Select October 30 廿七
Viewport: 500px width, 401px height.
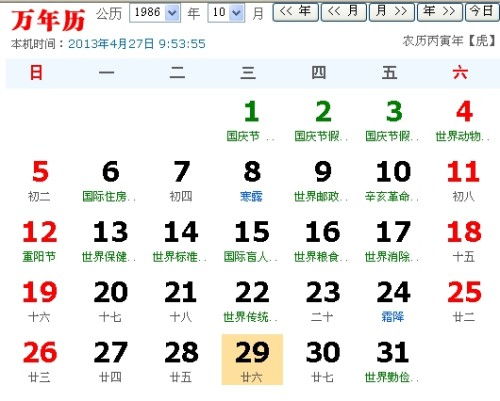323,362
